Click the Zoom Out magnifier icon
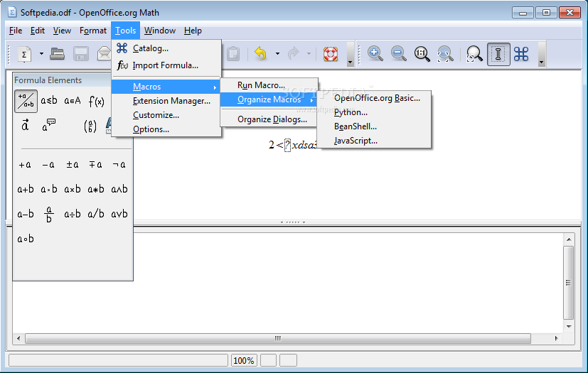The image size is (588, 373). [399, 54]
